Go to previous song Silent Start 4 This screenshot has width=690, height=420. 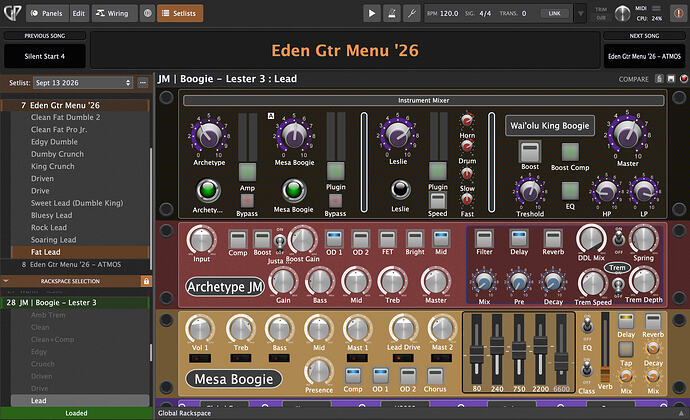click(x=44, y=56)
